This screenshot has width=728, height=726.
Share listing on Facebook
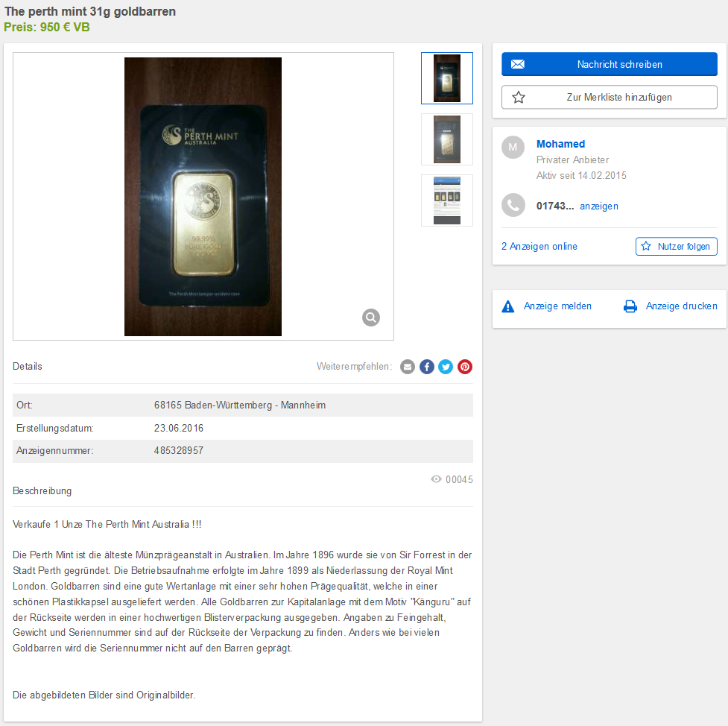(427, 367)
